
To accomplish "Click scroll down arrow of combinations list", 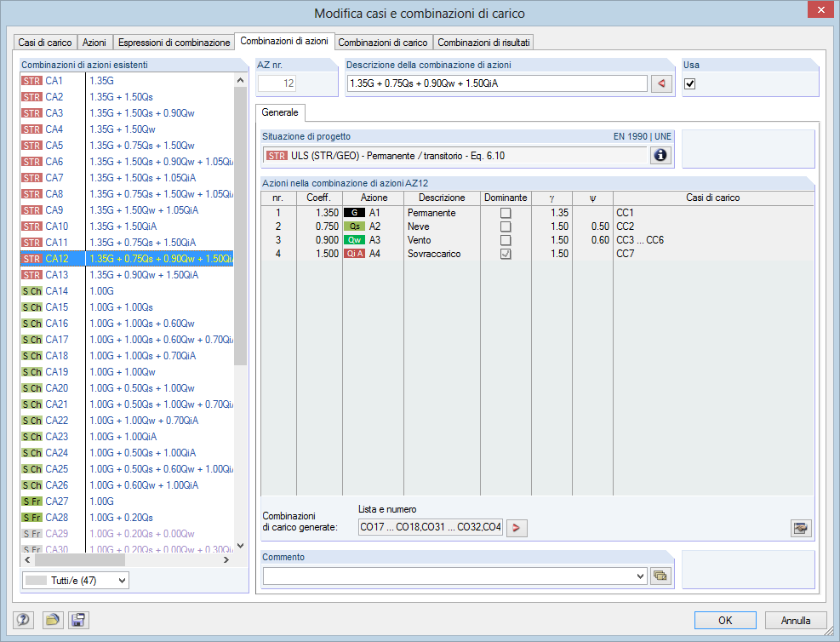I will (241, 546).
